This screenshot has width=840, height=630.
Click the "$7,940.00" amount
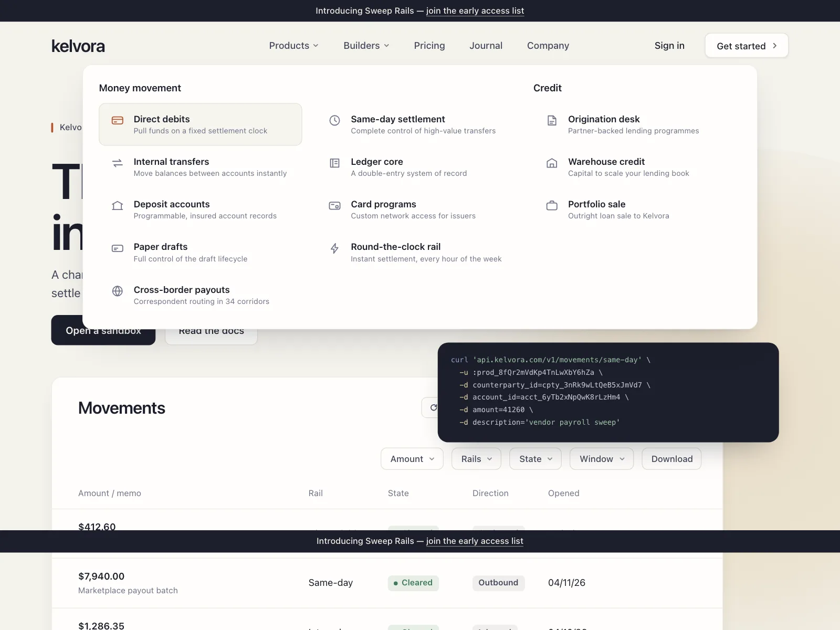(101, 576)
